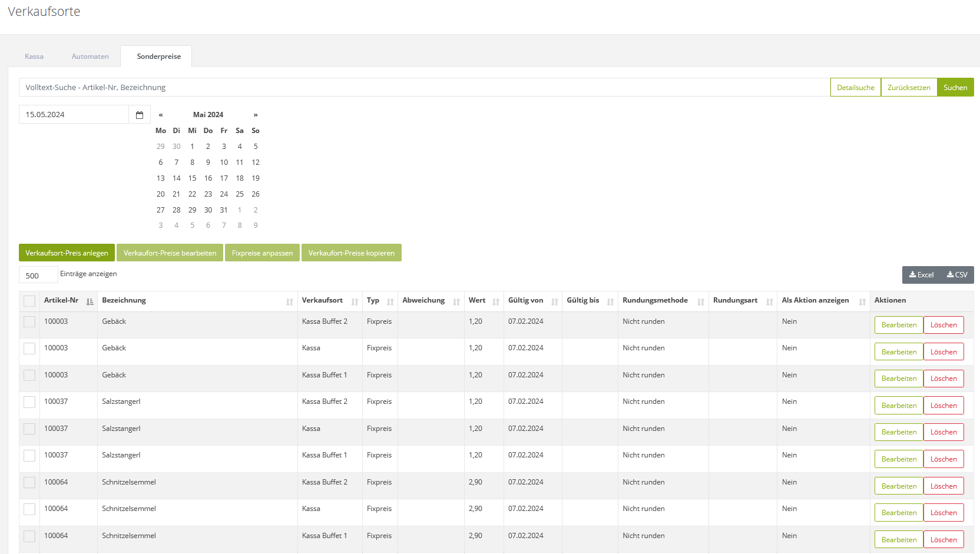Go to previous month in calendar

[x=161, y=115]
